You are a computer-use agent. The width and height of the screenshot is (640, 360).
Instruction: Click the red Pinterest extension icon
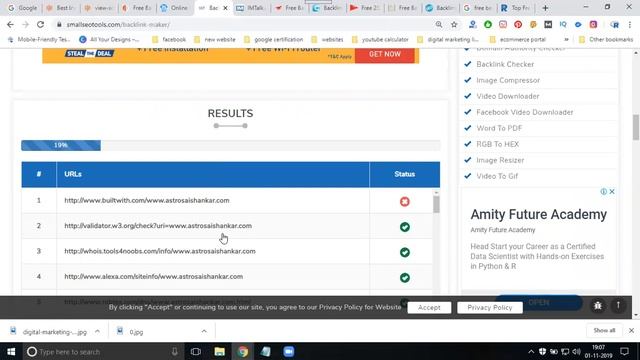click(x=518, y=24)
